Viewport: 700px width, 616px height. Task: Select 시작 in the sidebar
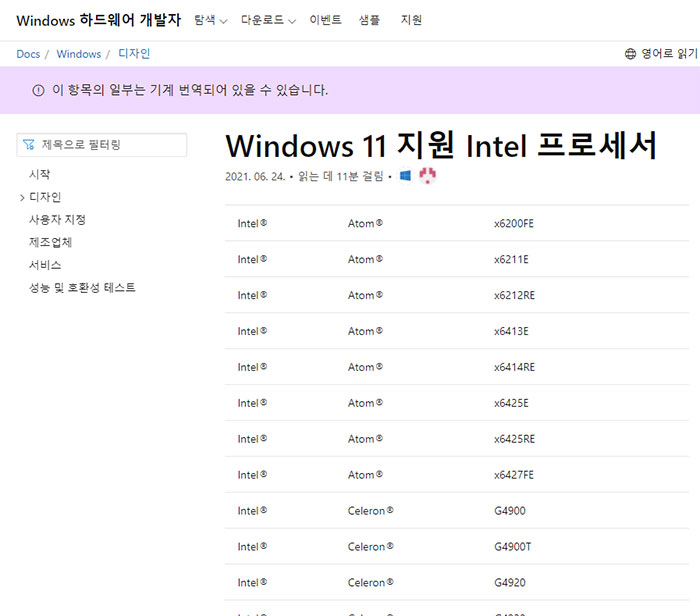click(x=40, y=174)
